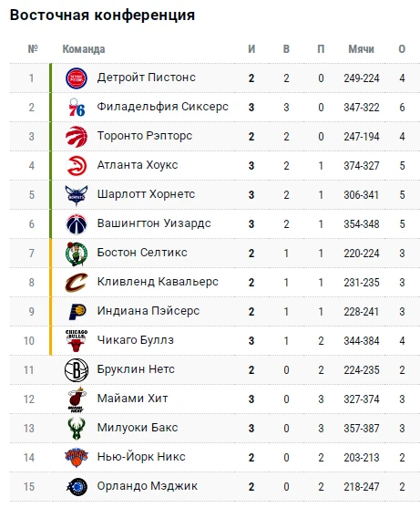Open the Детройт Пистонс team name
Viewport: 420px width, 508px height.
tap(147, 78)
